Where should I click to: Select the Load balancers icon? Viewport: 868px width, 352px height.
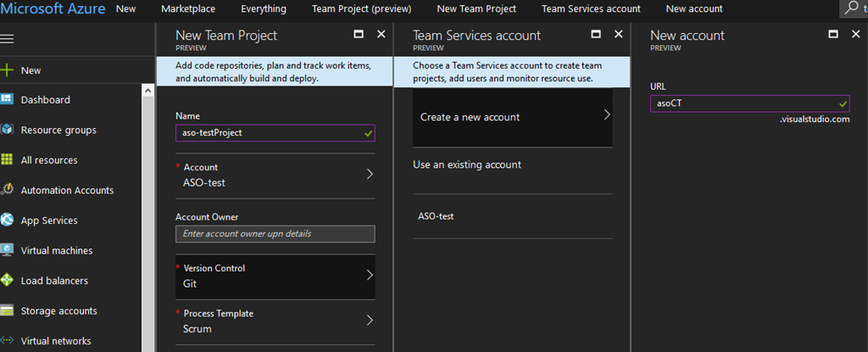click(x=8, y=281)
